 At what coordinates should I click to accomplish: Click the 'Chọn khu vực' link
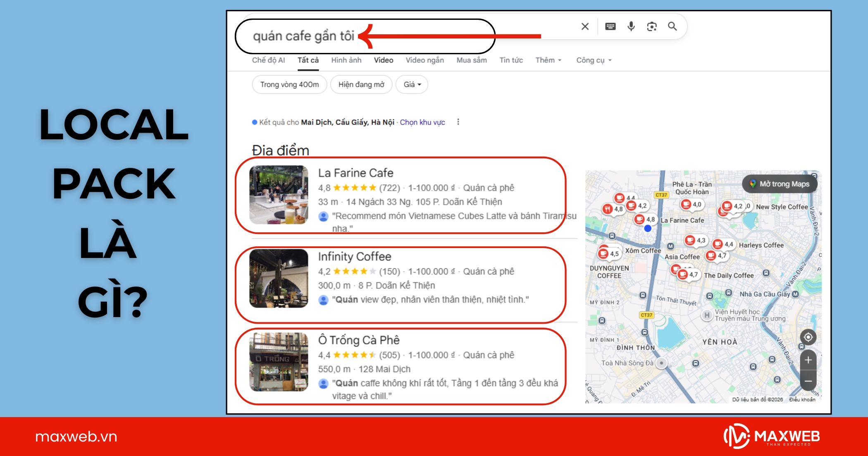pyautogui.click(x=422, y=122)
